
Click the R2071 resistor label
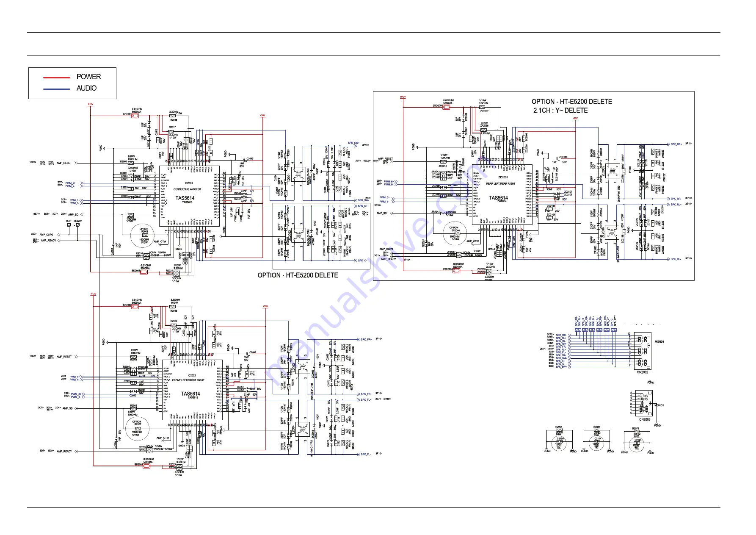[x=636, y=429]
